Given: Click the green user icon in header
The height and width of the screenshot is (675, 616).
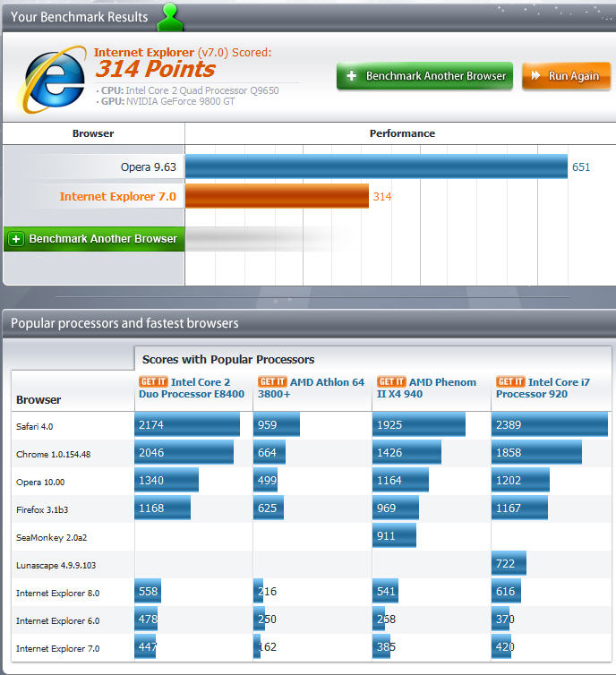Looking at the screenshot, I should click(x=170, y=17).
